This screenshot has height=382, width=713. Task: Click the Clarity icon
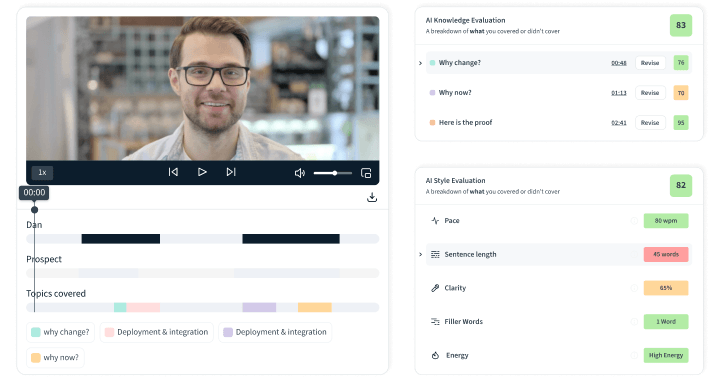(435, 288)
